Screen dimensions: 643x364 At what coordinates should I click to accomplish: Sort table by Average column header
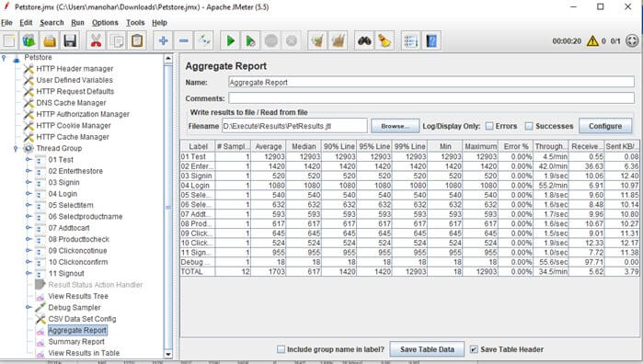coord(269,146)
